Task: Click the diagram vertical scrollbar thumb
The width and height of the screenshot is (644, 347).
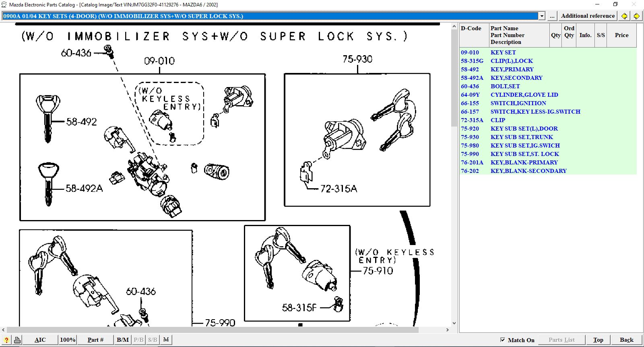Action: (x=454, y=79)
